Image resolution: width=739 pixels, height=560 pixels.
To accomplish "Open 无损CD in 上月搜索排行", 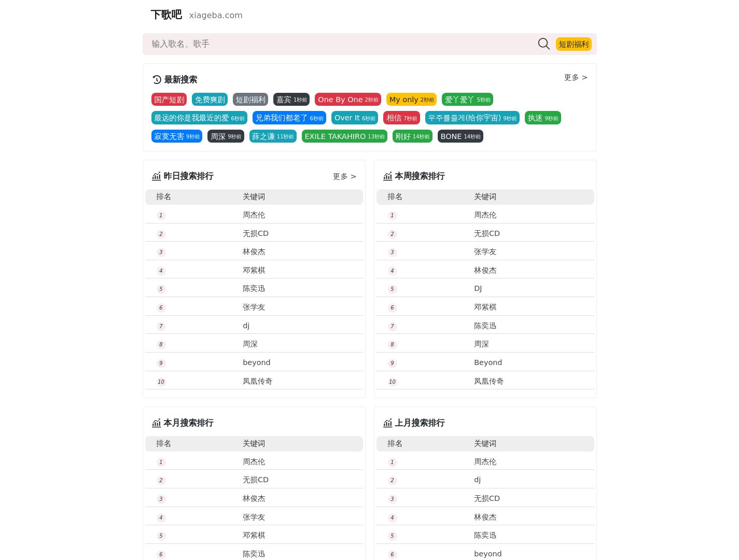I will pos(487,498).
